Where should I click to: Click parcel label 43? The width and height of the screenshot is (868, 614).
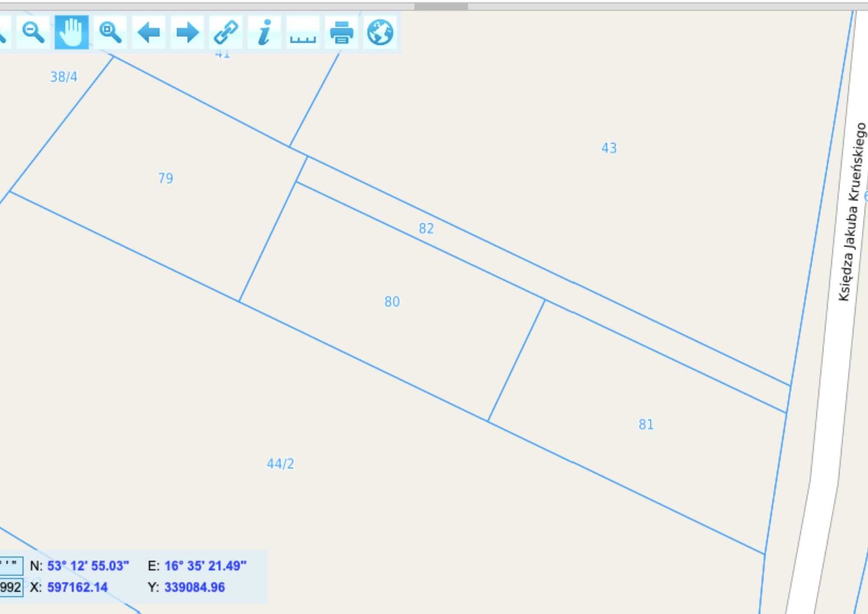click(609, 148)
